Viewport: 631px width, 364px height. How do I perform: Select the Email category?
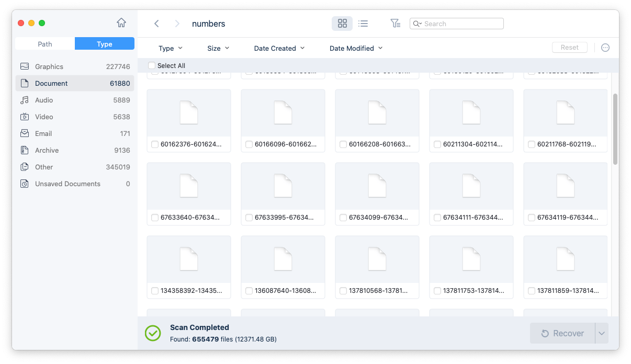tap(75, 133)
